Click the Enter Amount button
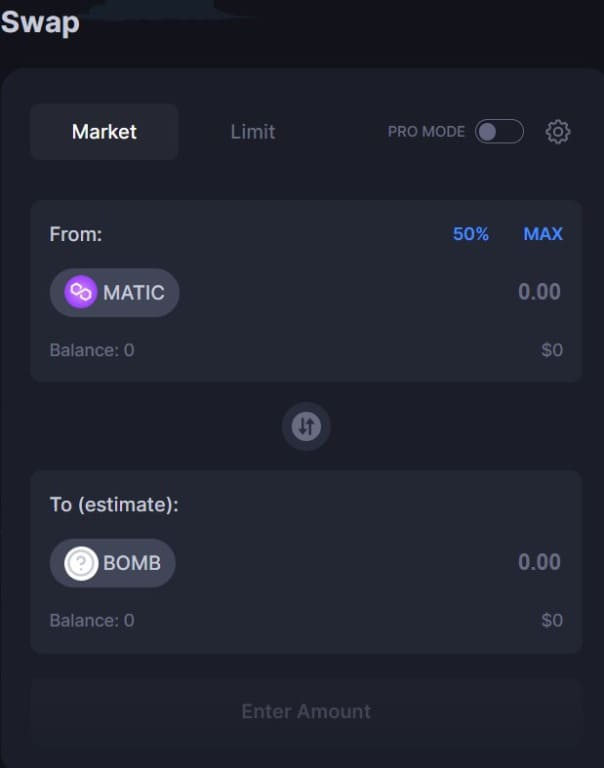 pos(306,712)
